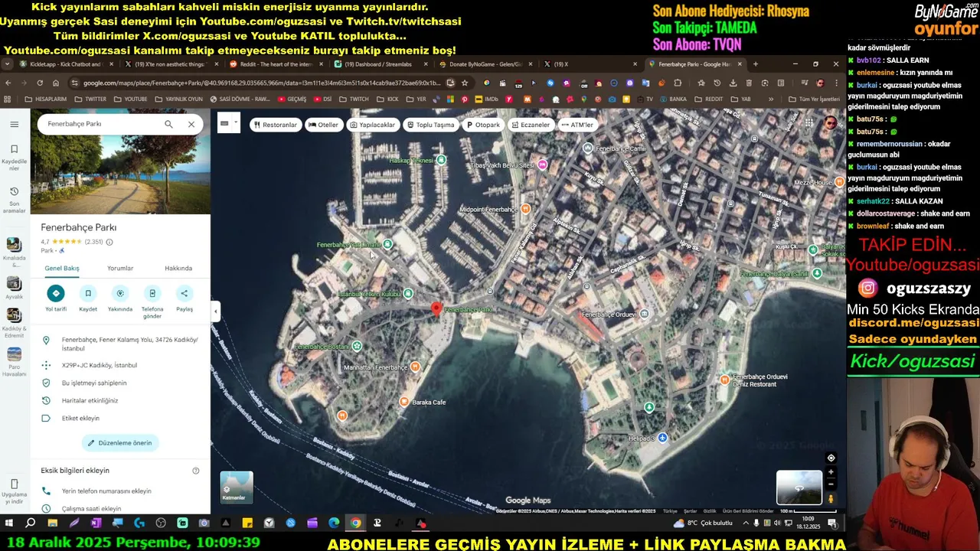
Task: Collapse the side panel with the arrow
Action: coord(215,311)
